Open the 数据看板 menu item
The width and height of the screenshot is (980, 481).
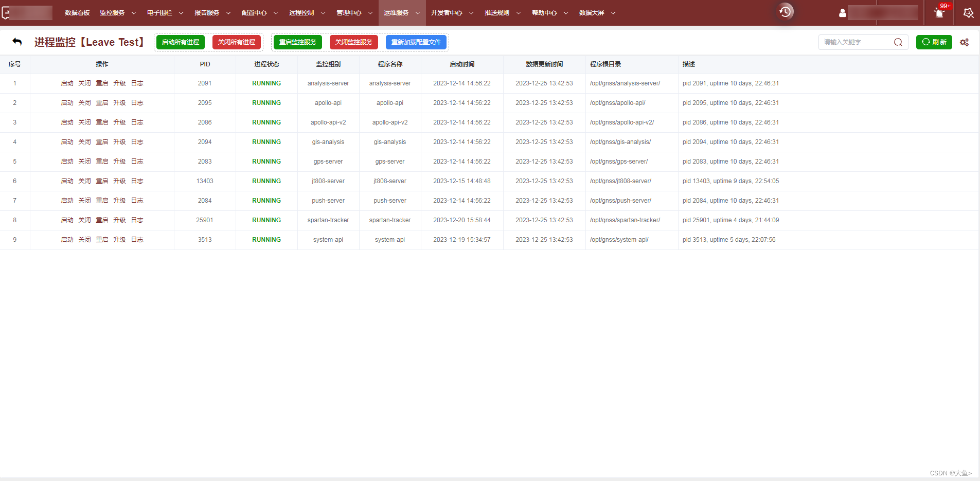click(x=77, y=13)
